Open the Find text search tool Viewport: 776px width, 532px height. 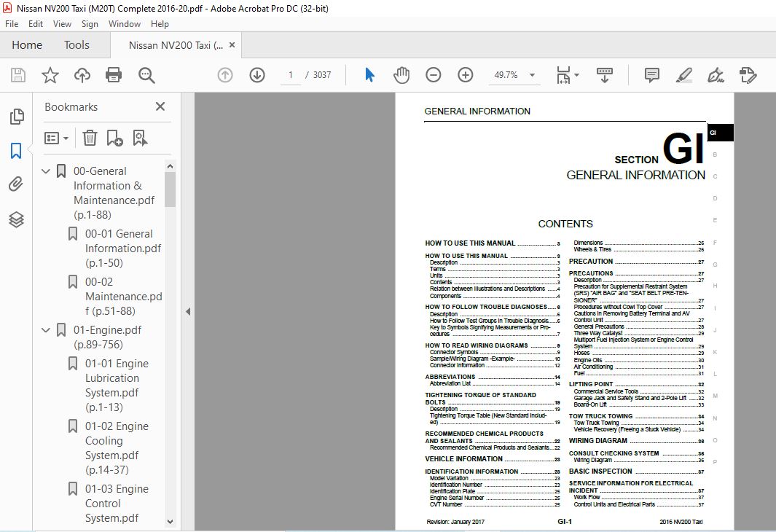(146, 75)
